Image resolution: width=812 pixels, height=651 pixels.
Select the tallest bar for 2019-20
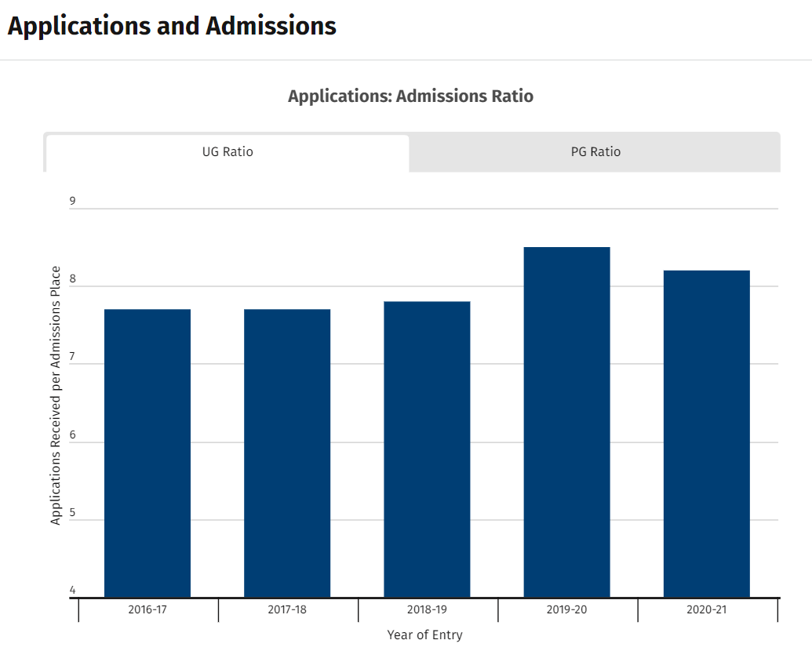coord(566,422)
